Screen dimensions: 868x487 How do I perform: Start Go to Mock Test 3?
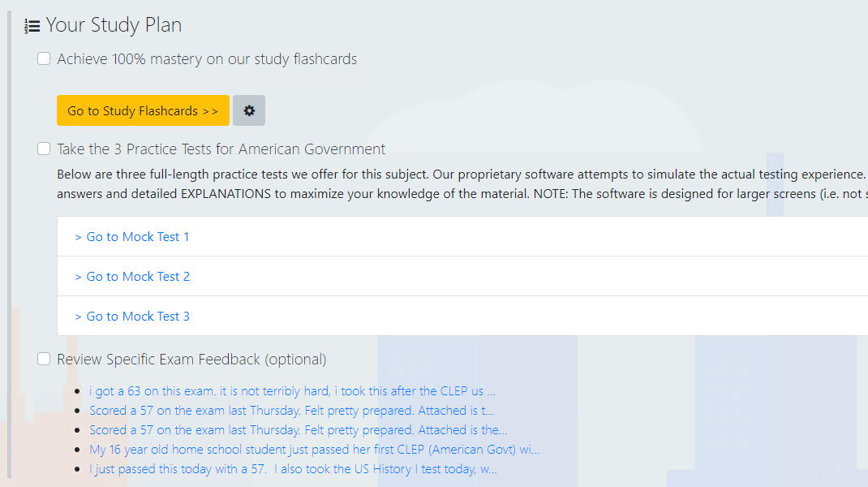point(132,317)
